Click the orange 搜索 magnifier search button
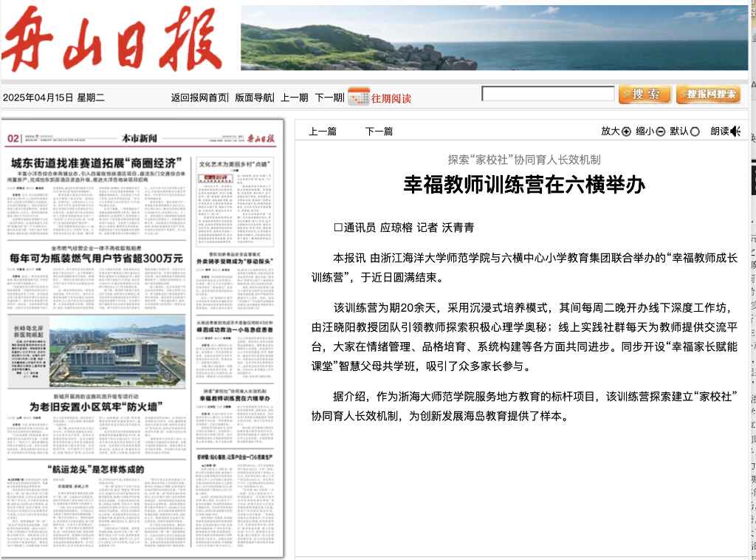 (x=644, y=95)
